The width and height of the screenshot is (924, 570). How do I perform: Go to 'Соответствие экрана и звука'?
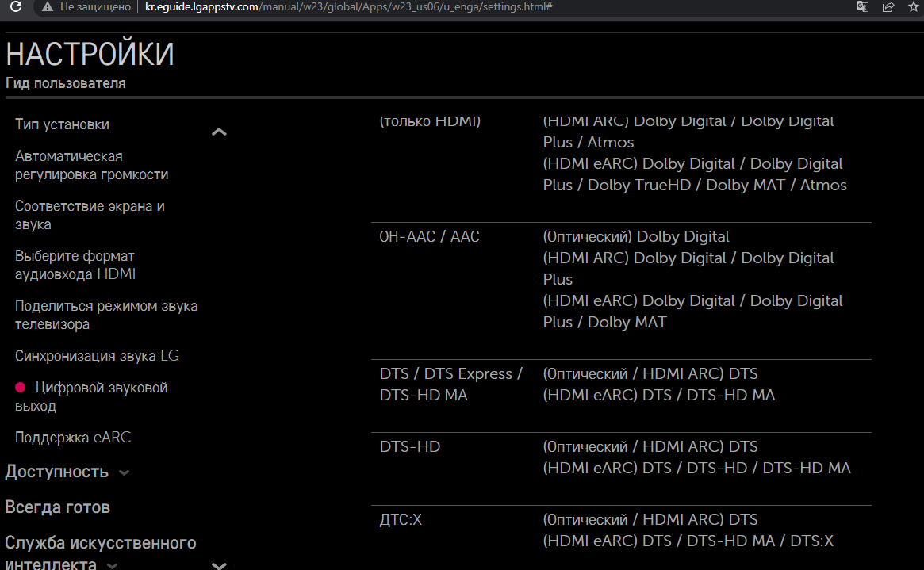tap(90, 215)
